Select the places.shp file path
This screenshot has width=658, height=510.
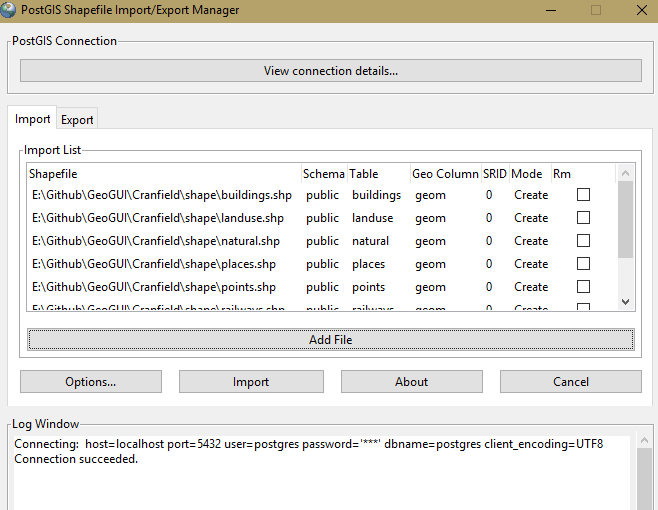[x=154, y=264]
